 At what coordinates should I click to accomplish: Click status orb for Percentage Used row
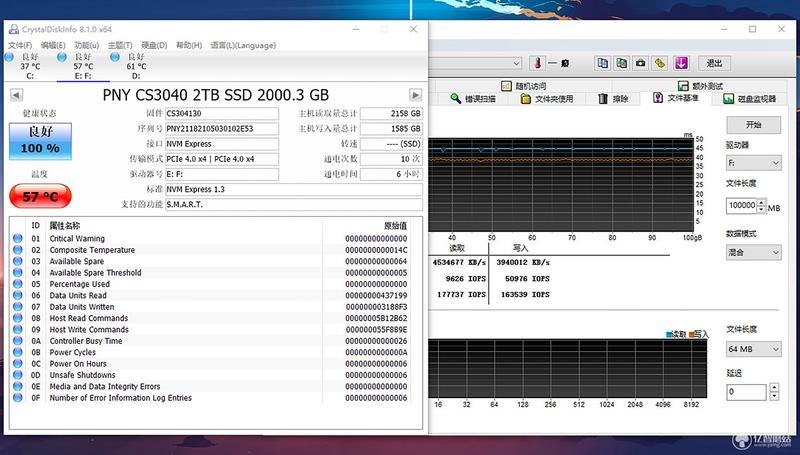click(18, 284)
